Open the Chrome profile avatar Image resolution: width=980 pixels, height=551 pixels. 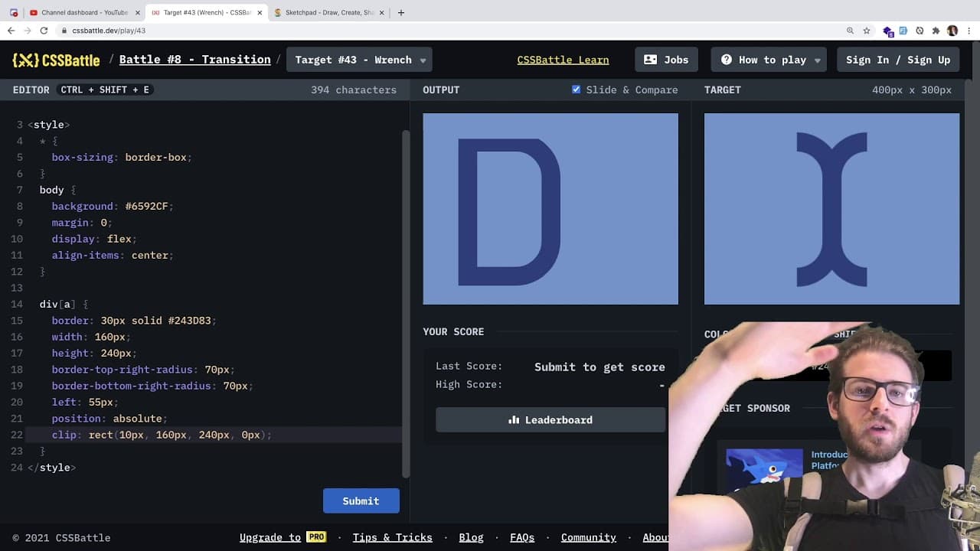point(952,31)
